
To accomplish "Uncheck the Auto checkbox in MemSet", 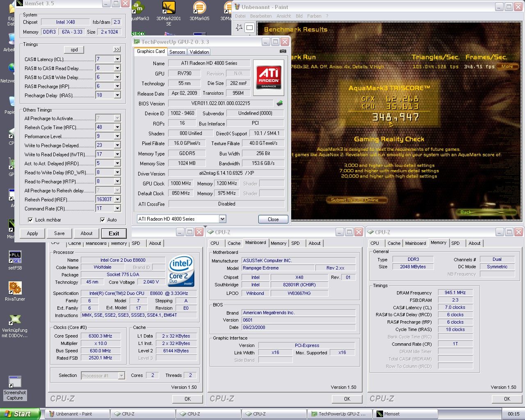I will (103, 220).
